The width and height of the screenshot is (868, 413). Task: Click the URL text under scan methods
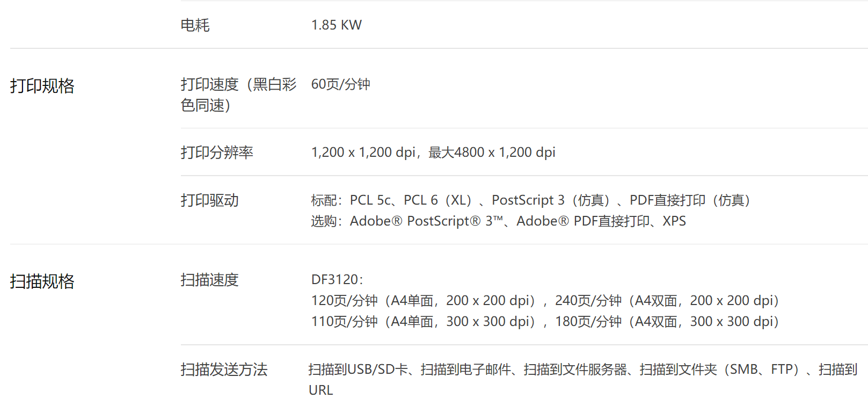(x=320, y=390)
